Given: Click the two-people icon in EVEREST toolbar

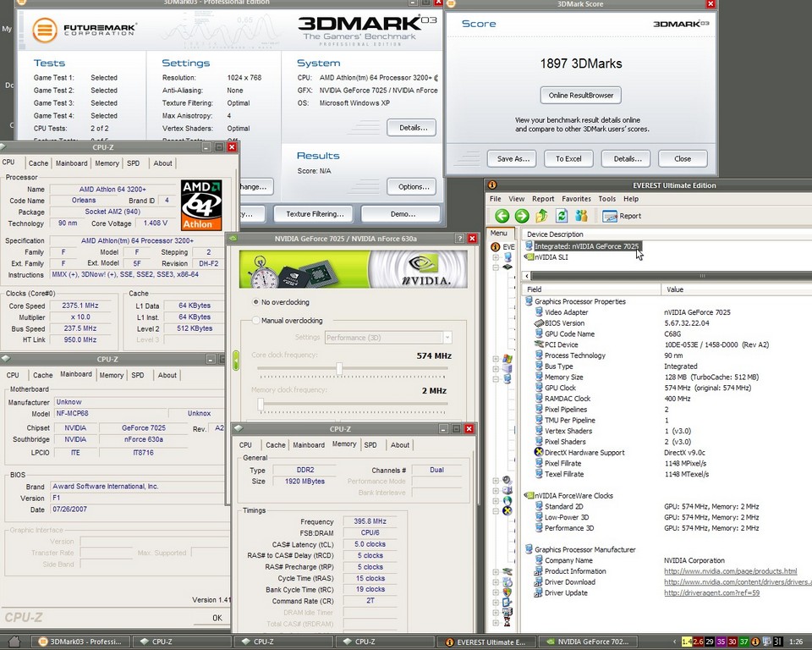Looking at the screenshot, I should pos(582,216).
